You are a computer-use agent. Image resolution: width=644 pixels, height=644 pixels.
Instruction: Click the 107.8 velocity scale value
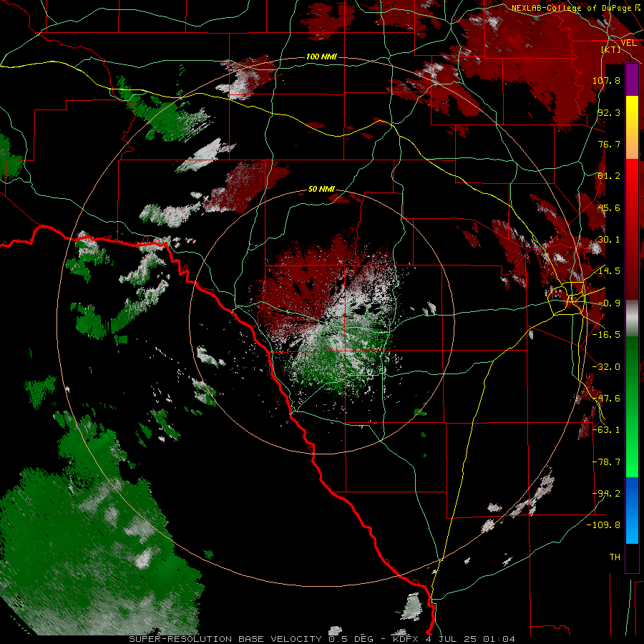point(606,80)
